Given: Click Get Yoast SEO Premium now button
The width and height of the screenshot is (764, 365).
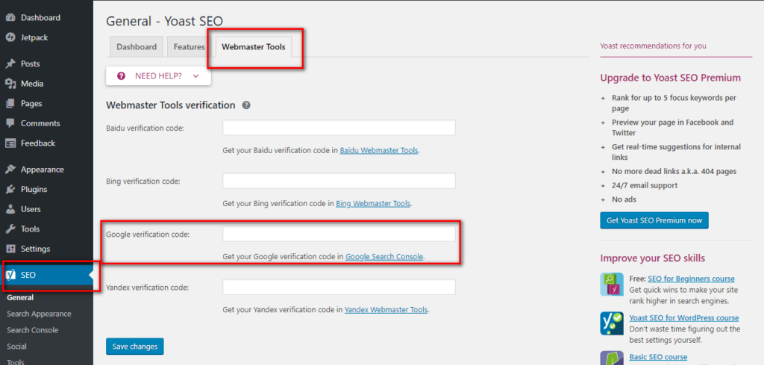Looking at the screenshot, I should (654, 220).
